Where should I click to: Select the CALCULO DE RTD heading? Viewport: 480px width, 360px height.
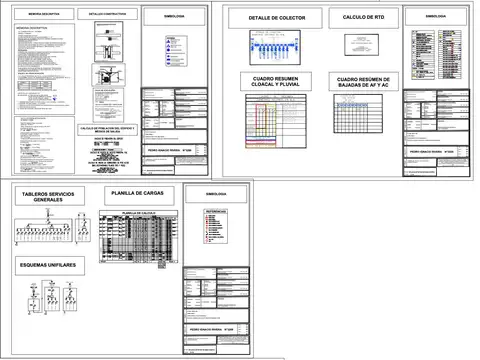coord(363,17)
